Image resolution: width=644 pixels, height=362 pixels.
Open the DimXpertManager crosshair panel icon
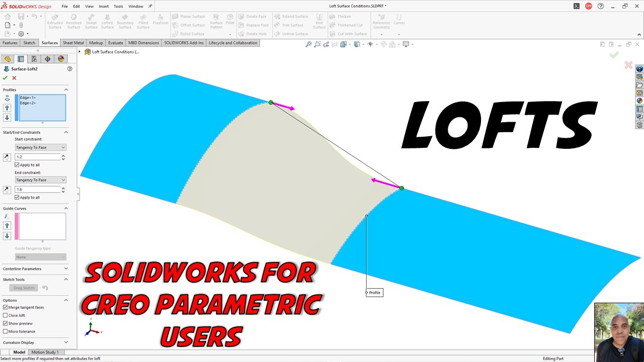coord(48,59)
